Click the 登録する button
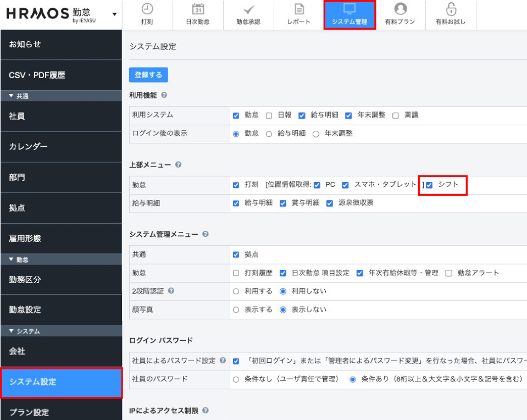This screenshot has height=420, width=527. (148, 75)
